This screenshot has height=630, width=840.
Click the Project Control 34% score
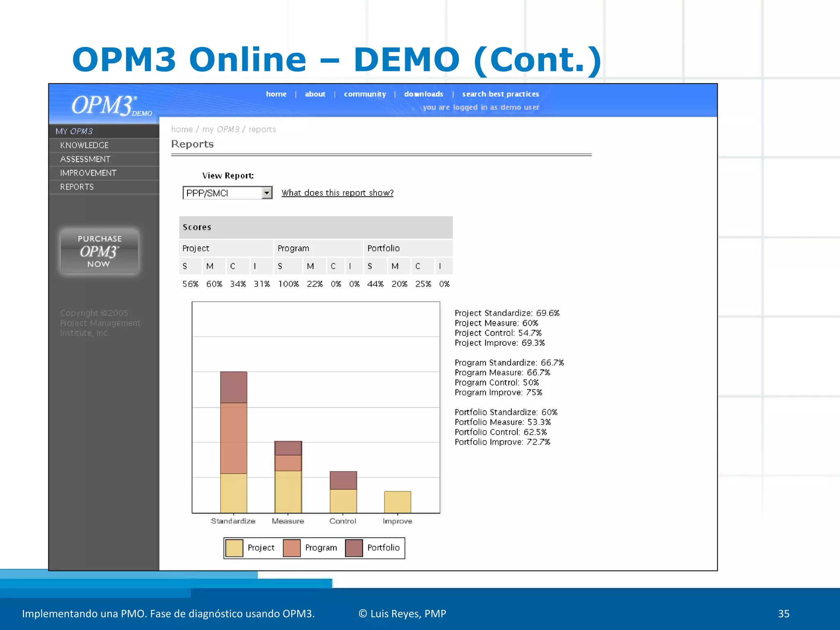pos(238,284)
